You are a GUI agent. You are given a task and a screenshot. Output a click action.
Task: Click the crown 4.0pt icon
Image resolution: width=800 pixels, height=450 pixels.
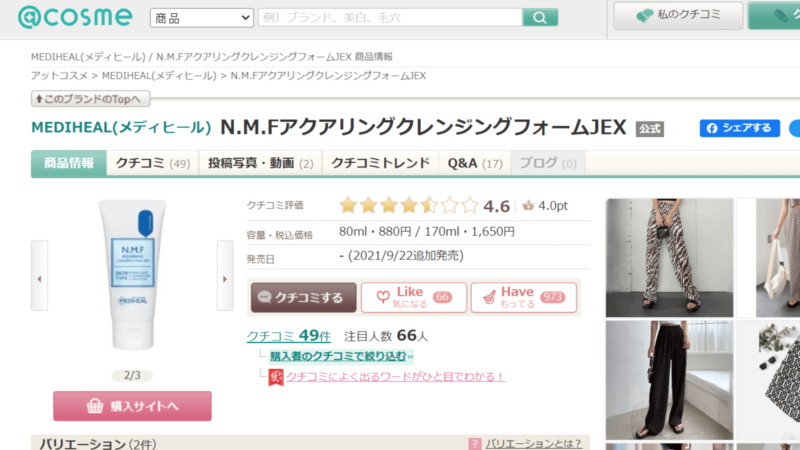coord(528,206)
